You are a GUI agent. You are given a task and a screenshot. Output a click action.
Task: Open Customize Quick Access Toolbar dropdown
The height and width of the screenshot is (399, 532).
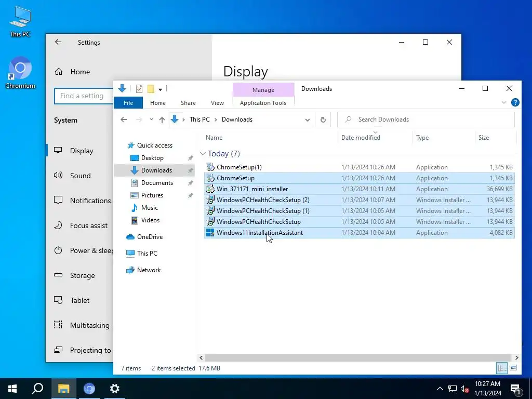point(160,89)
